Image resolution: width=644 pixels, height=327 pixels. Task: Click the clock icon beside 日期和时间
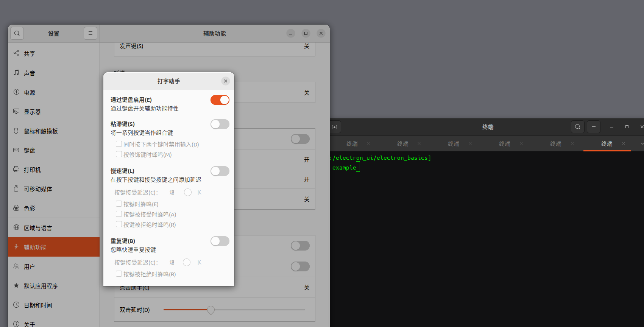16,305
